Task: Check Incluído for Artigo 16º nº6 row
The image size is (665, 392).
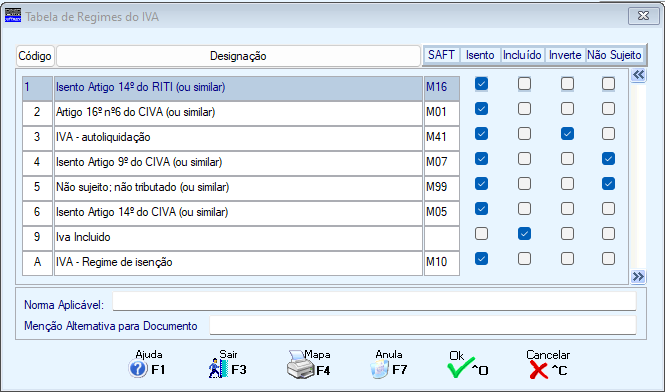Action: coord(524,109)
